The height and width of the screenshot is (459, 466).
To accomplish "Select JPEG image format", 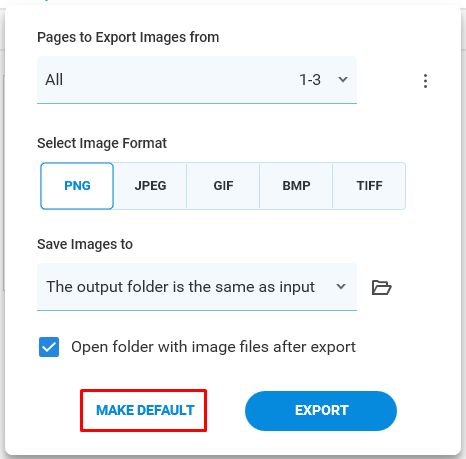I will 150,186.
